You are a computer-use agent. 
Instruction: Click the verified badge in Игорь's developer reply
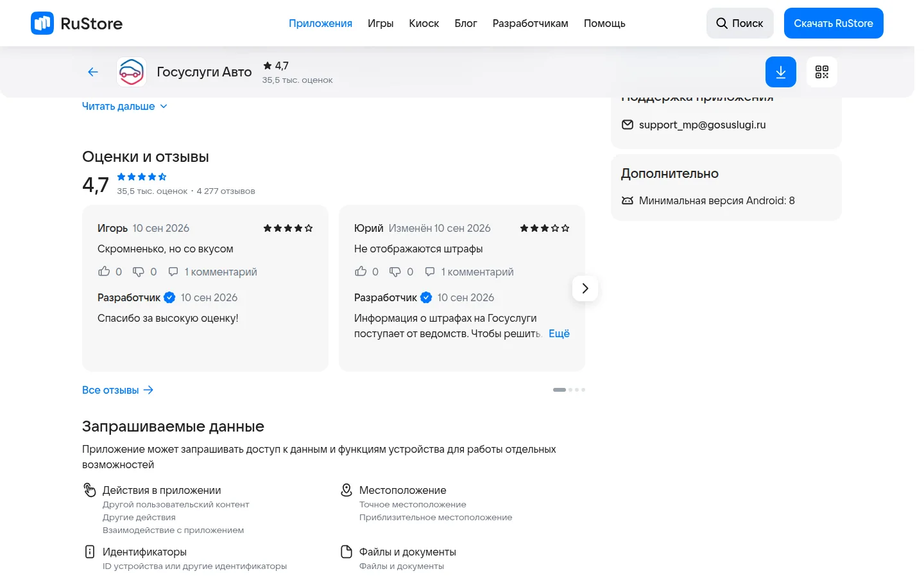[169, 297]
